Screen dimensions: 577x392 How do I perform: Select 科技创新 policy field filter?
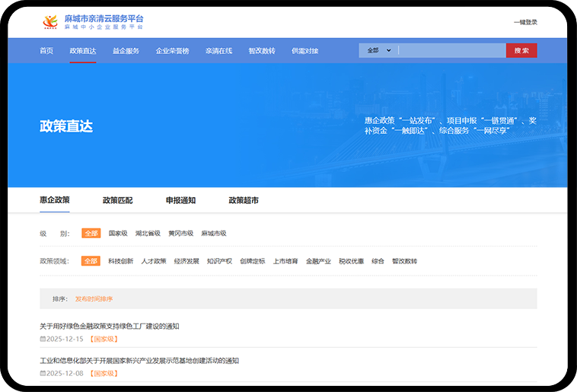[x=120, y=261]
